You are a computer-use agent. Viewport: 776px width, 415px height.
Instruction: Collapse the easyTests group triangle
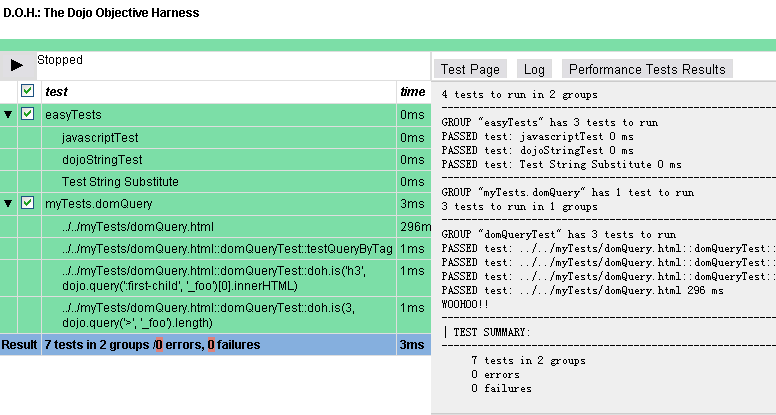point(8,115)
